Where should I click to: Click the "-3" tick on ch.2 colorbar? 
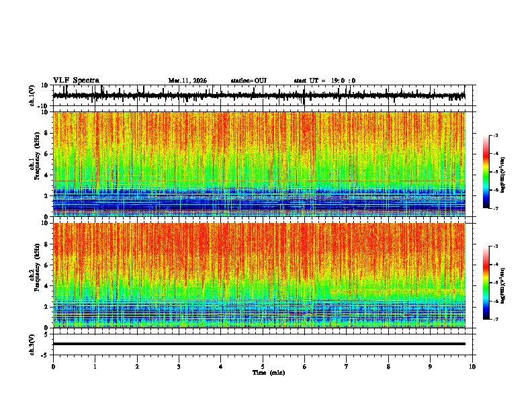point(496,246)
